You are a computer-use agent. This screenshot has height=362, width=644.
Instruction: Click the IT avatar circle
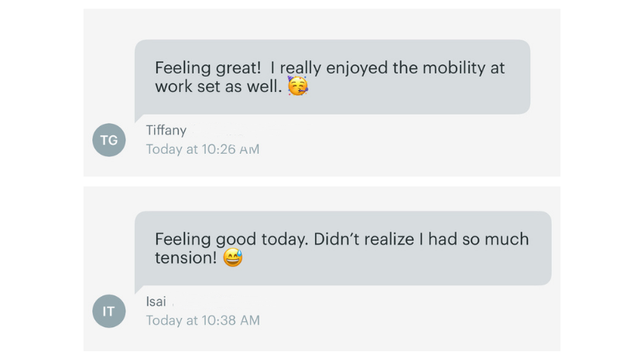coord(109,311)
